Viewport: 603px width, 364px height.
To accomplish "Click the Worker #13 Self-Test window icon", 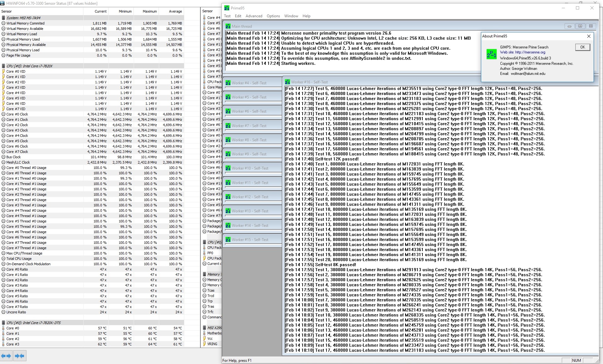I will point(228,211).
